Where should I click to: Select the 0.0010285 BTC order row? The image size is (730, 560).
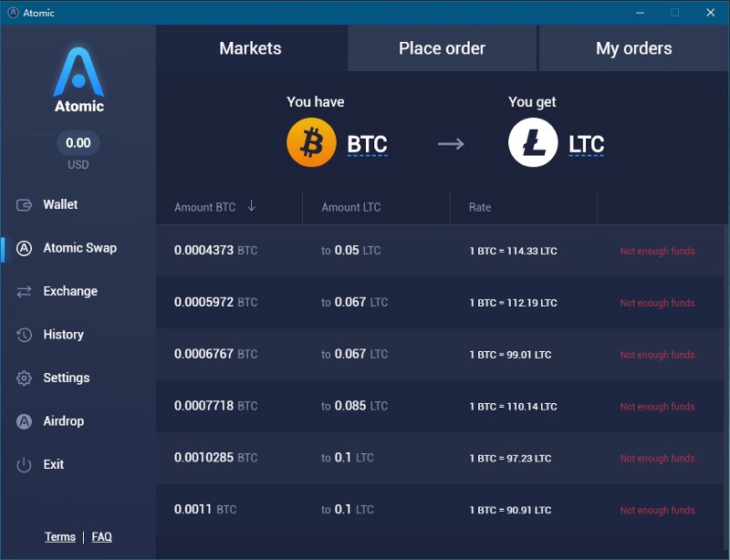coord(440,458)
